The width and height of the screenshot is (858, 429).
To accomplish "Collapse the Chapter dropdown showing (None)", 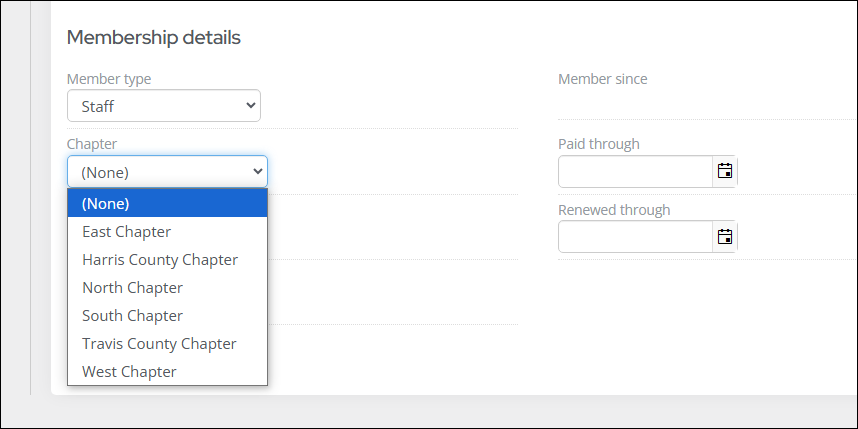I will pos(167,172).
